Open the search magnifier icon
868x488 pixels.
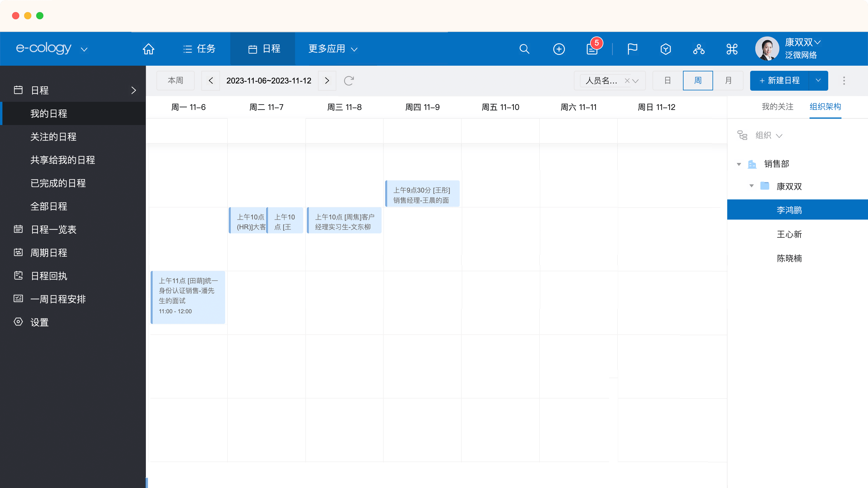(524, 49)
